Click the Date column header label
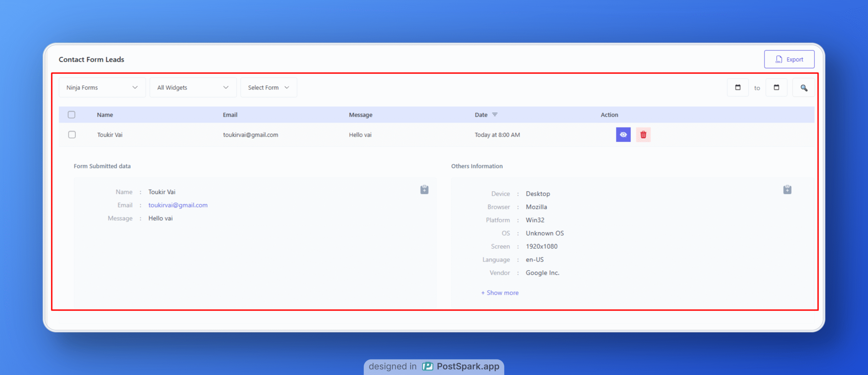 click(x=481, y=115)
